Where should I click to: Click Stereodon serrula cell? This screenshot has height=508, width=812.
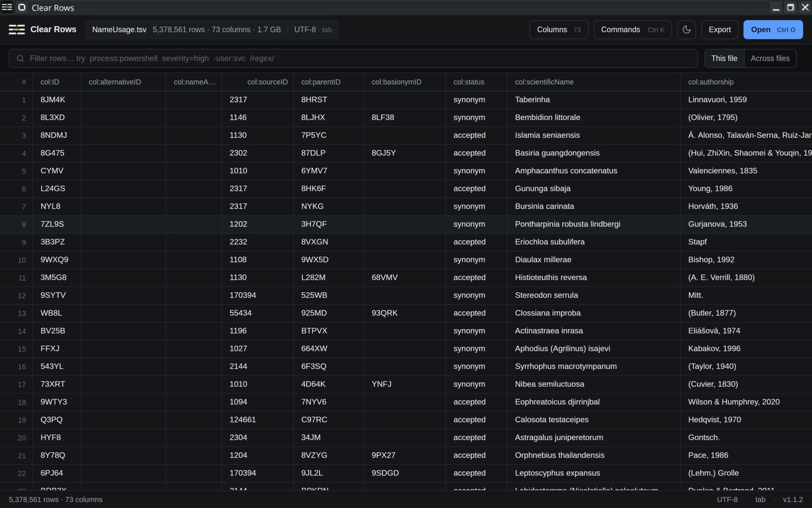(x=593, y=295)
